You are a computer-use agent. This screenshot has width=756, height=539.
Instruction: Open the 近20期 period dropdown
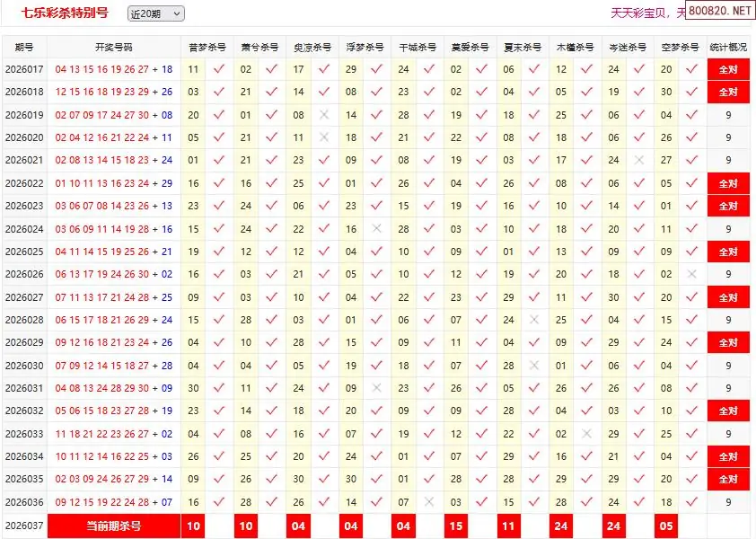(x=155, y=13)
